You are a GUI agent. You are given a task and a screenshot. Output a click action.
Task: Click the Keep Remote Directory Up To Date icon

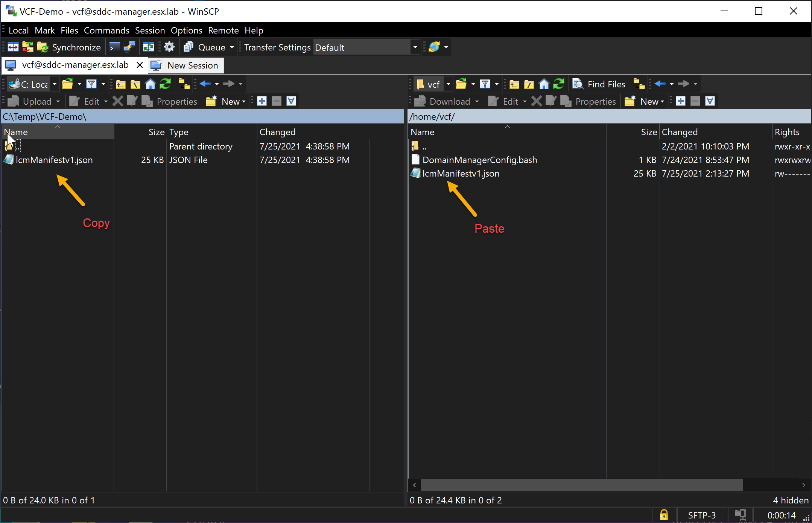click(x=149, y=47)
